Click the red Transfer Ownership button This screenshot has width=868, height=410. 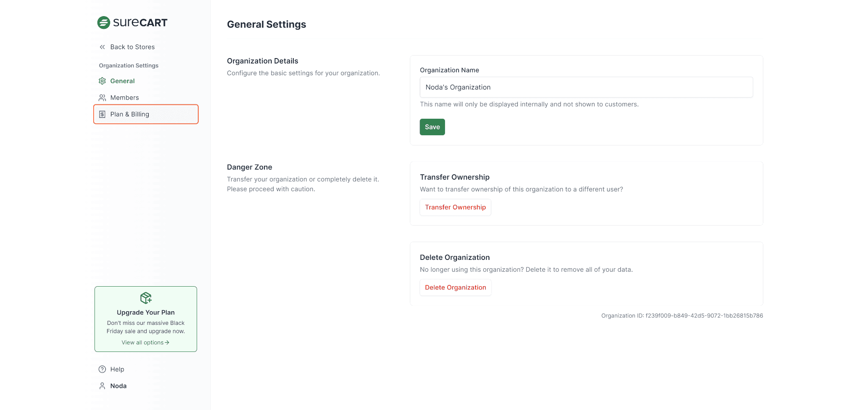[x=455, y=207]
